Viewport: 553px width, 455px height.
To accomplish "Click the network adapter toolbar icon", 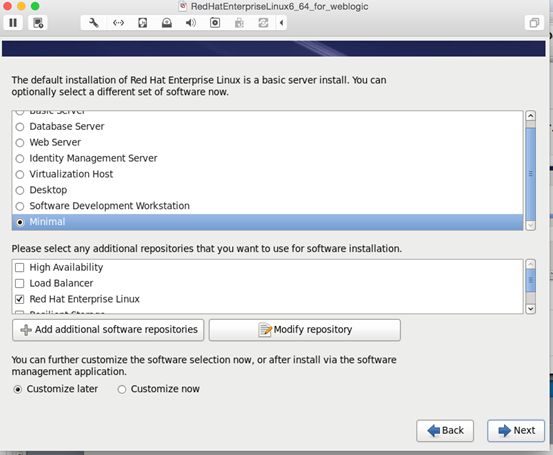I will pyautogui.click(x=118, y=23).
